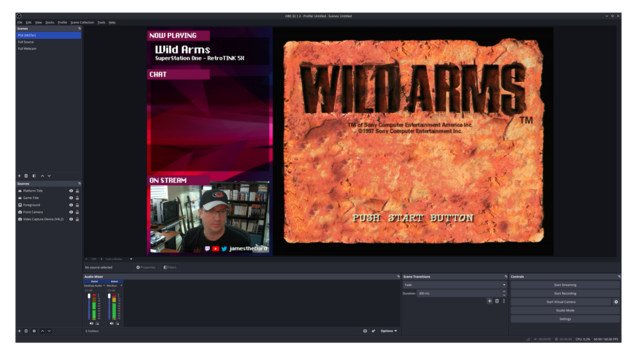Move source up arrow in Sources toolbar
The width and height of the screenshot is (637, 361).
click(x=42, y=331)
